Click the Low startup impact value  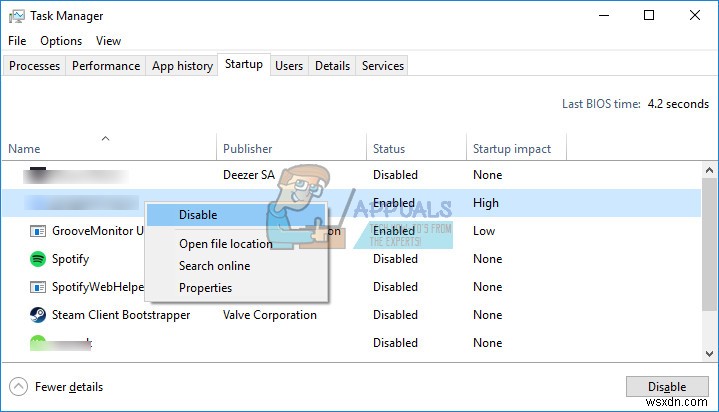484,231
